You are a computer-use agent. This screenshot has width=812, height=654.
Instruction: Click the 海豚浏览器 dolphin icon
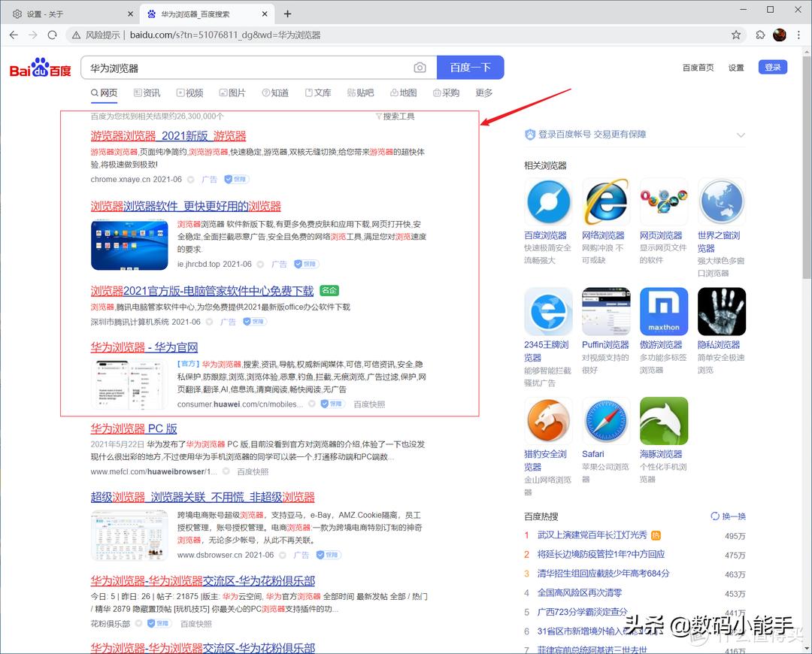(663, 421)
